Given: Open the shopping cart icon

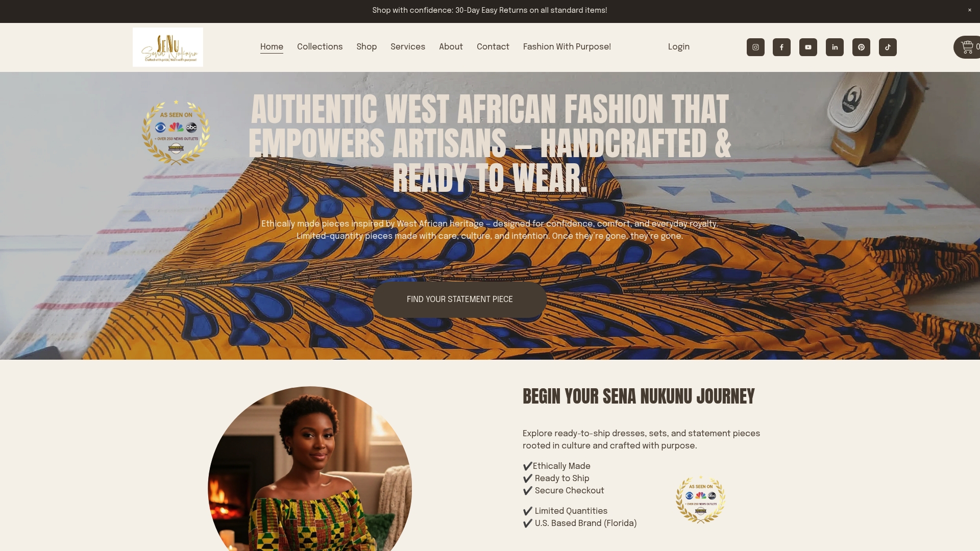Looking at the screenshot, I should (x=967, y=47).
